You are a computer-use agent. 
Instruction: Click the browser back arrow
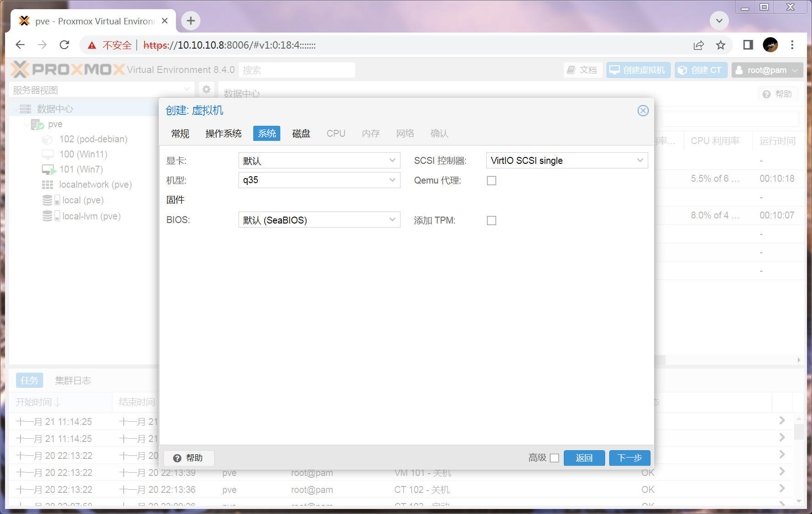pyautogui.click(x=20, y=45)
